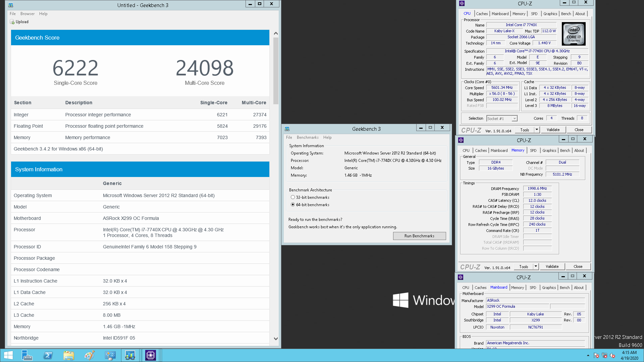The image size is (644, 362).
Task: Click the Northbridge Intel ID591F 05 value
Action: click(x=119, y=338)
